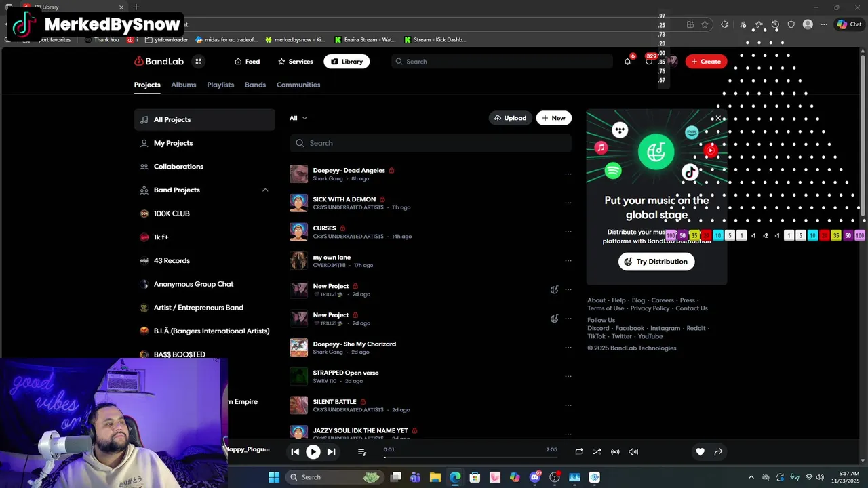This screenshot has height=488, width=868.
Task: Open the Services menu
Action: tap(296, 61)
